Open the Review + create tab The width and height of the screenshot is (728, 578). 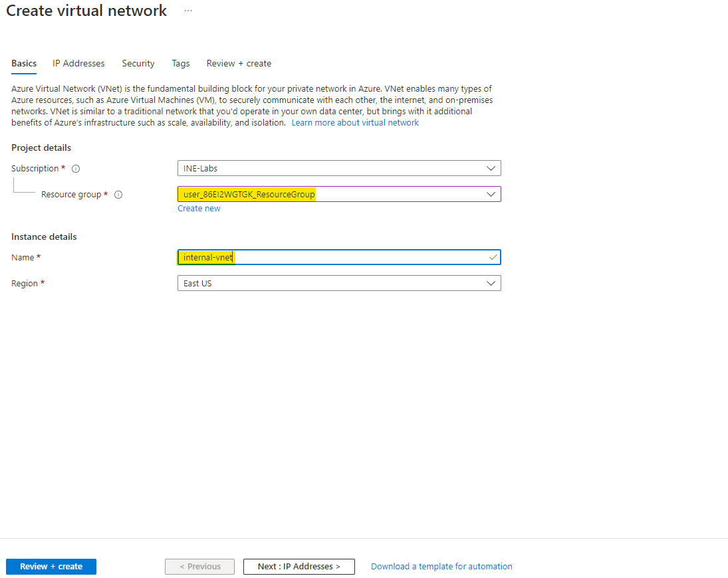(x=239, y=64)
